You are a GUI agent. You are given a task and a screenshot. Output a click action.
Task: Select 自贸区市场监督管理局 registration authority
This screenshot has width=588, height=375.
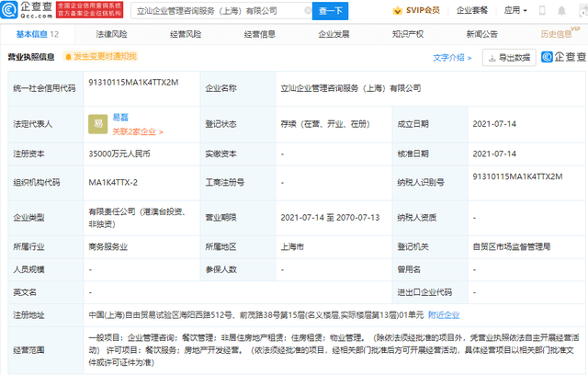coord(512,247)
